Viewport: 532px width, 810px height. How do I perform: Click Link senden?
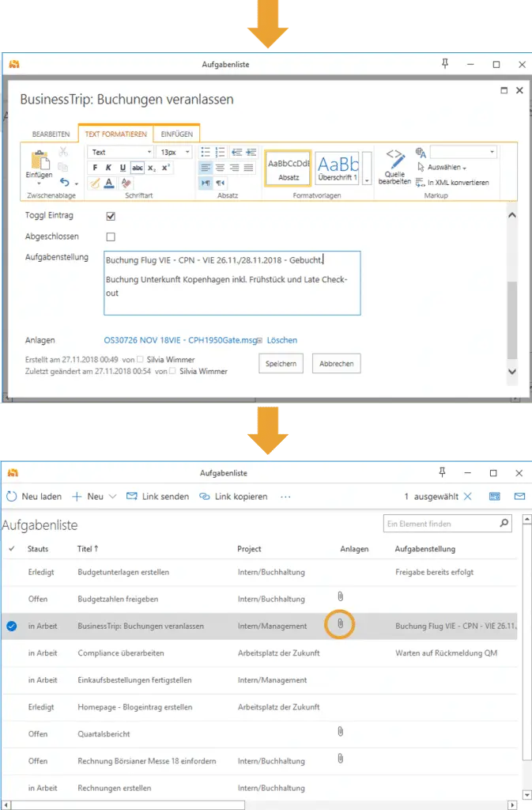(x=157, y=497)
